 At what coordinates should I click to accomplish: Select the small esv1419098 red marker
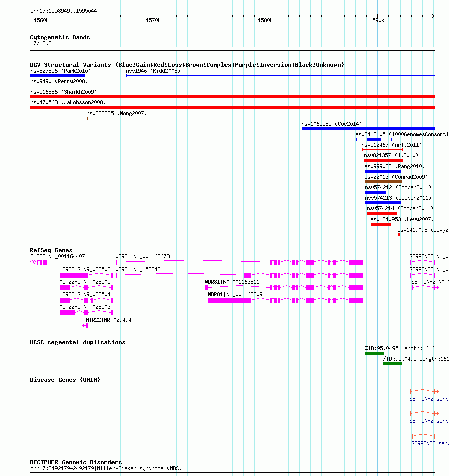(399, 235)
